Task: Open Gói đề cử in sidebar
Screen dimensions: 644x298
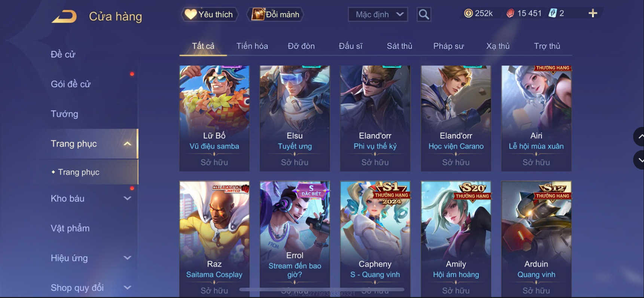Action: [x=71, y=84]
